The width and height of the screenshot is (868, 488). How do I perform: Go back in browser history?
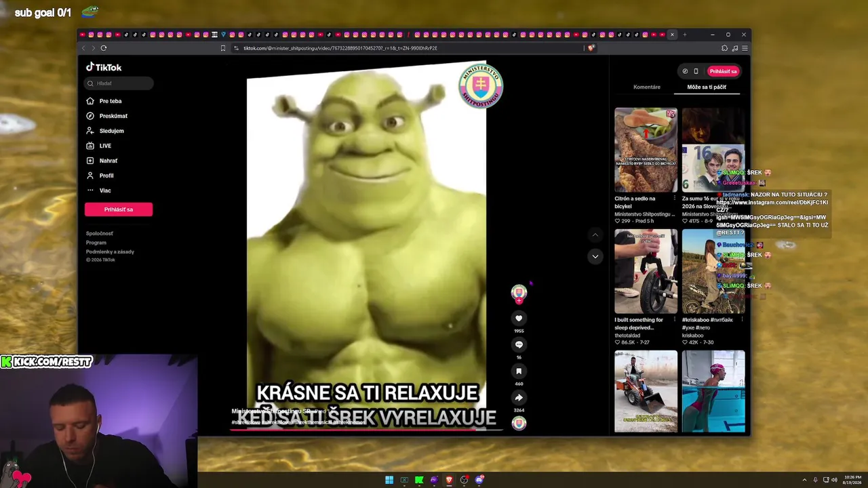[x=83, y=48]
